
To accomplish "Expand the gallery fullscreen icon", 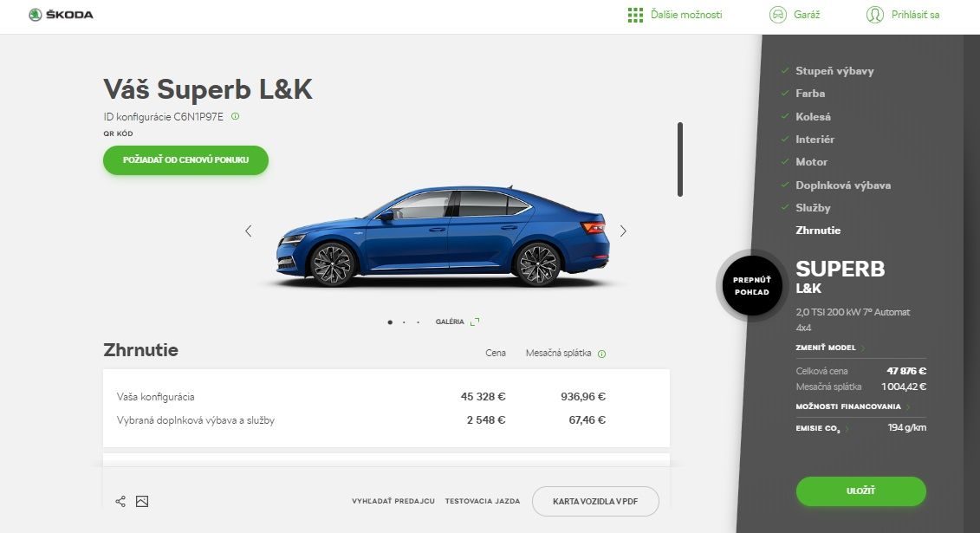I will coord(475,322).
